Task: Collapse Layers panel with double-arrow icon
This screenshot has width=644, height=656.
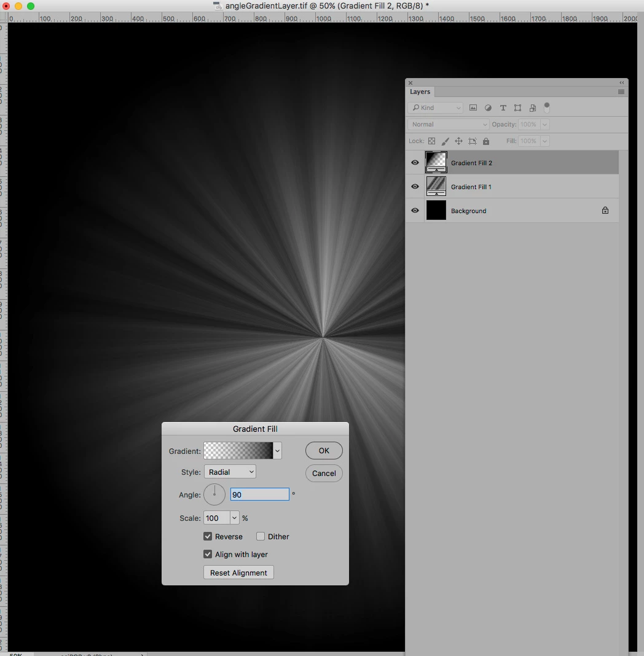Action: pos(622,82)
